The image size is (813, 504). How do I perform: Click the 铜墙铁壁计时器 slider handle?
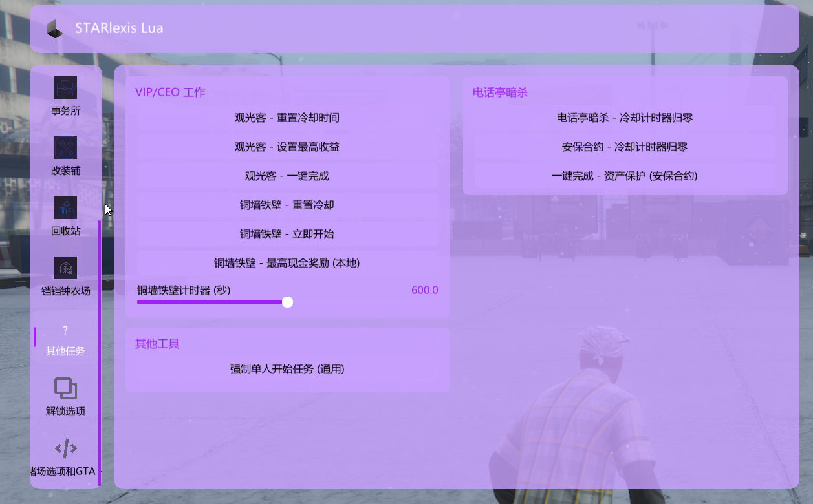click(x=288, y=302)
